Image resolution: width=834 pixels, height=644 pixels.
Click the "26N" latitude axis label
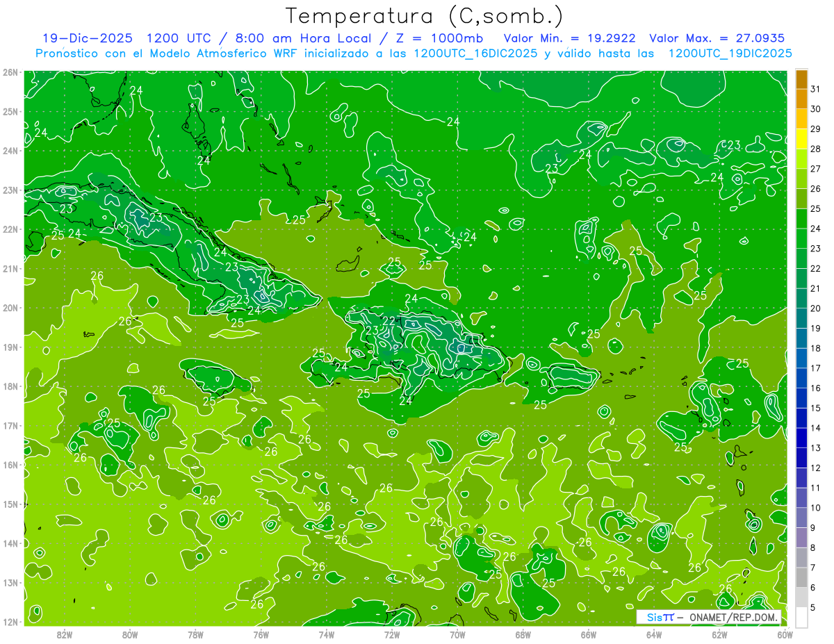pos(10,72)
